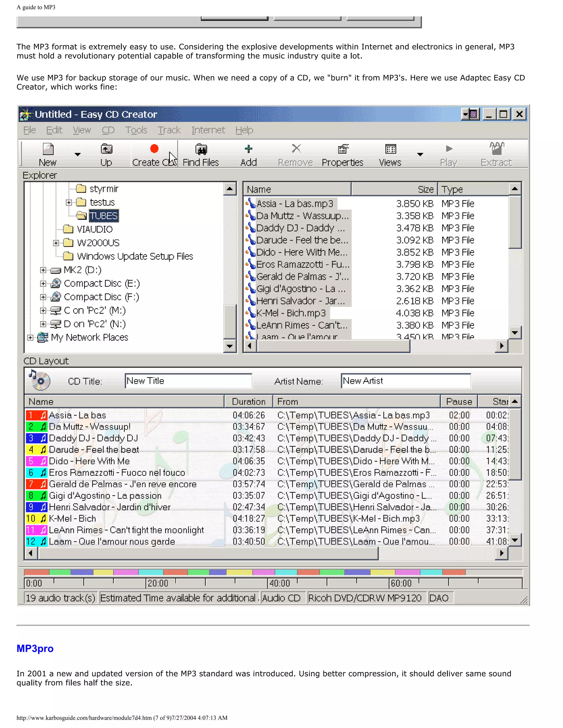Click scroll-right arrow in file list
The image size is (563, 728).
[502, 346]
